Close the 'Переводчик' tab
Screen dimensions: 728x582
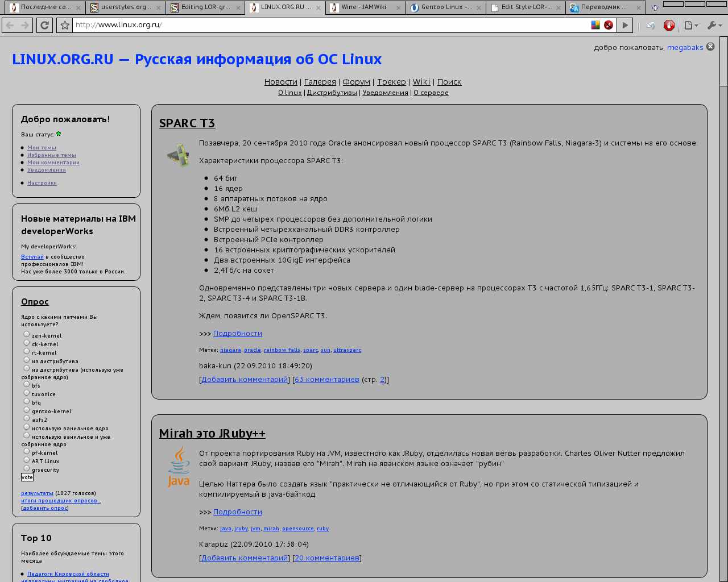click(x=639, y=7)
